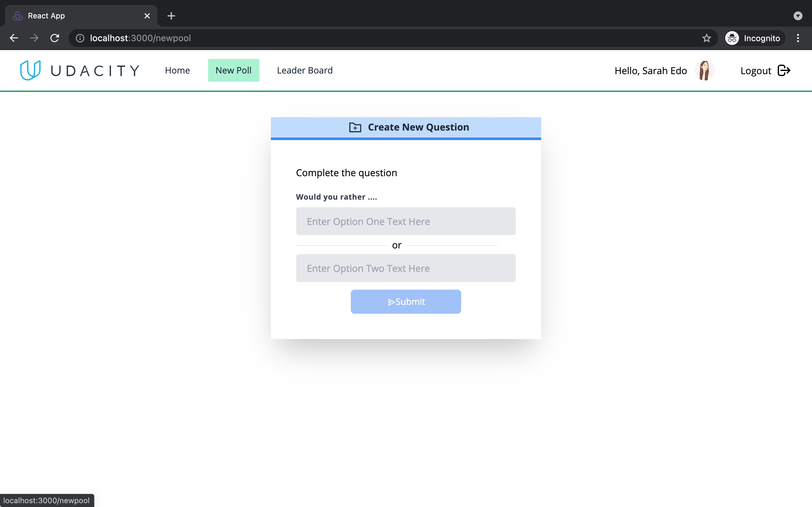Open Chrome's three-dot menu
Screen dimensions: 812x507
(x=798, y=38)
